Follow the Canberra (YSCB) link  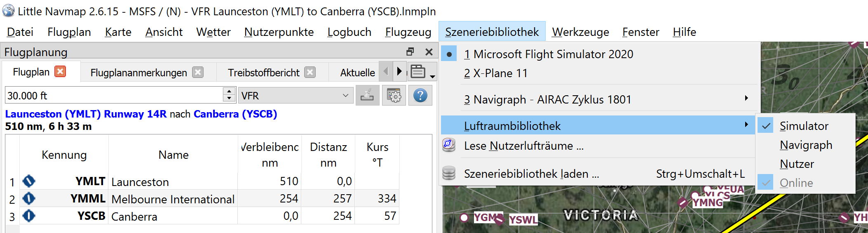click(x=235, y=114)
